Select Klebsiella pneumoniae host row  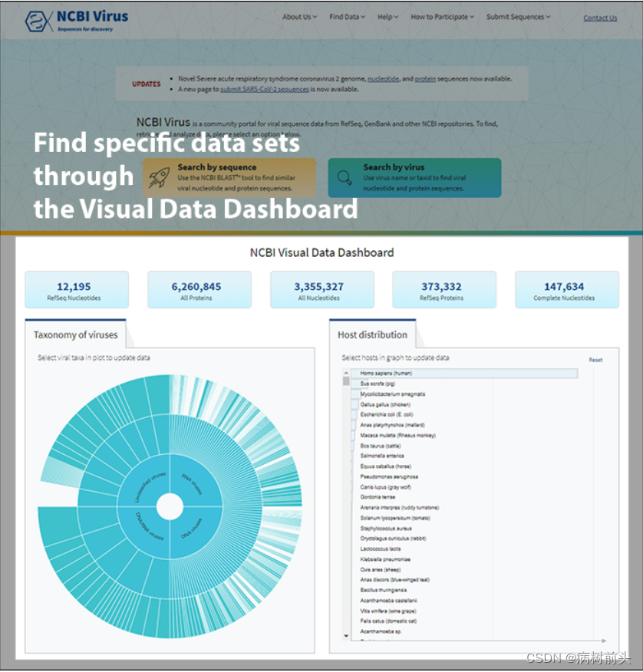point(385,559)
